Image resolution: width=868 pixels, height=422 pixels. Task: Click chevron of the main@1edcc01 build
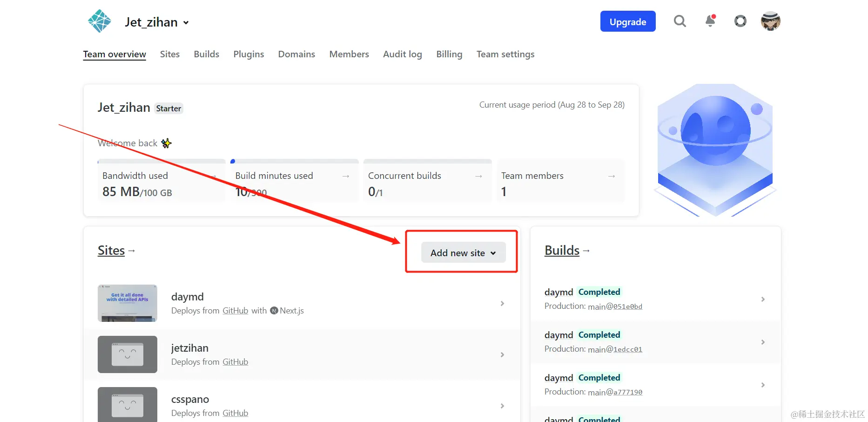coord(763,342)
